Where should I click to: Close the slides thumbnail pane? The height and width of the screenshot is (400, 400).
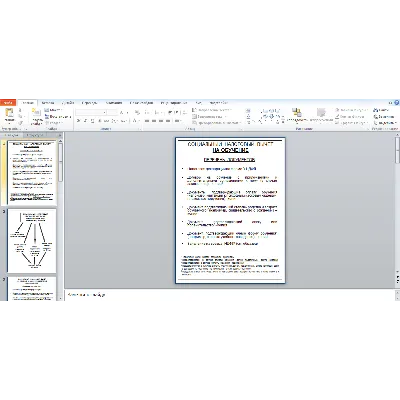pos(60,135)
